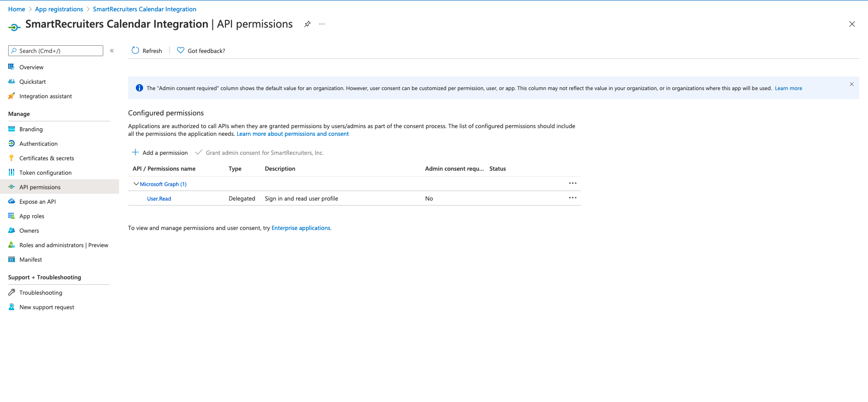Go to App registrations breadcrumb
The height and width of the screenshot is (402, 868).
[x=59, y=9]
